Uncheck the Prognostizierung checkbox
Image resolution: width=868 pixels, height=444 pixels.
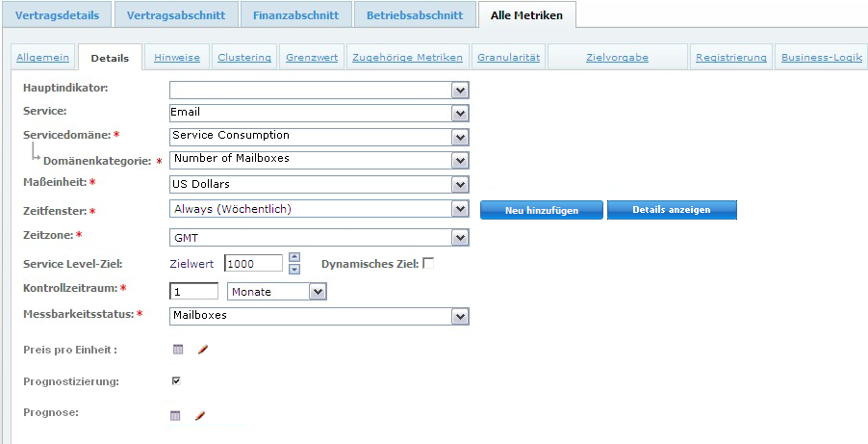click(176, 380)
